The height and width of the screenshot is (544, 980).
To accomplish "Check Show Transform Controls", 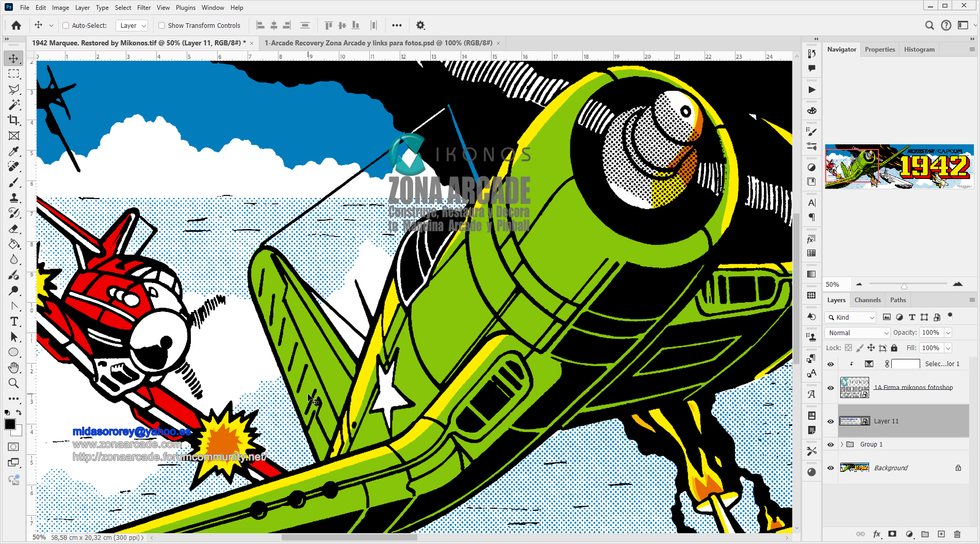I will (x=161, y=25).
